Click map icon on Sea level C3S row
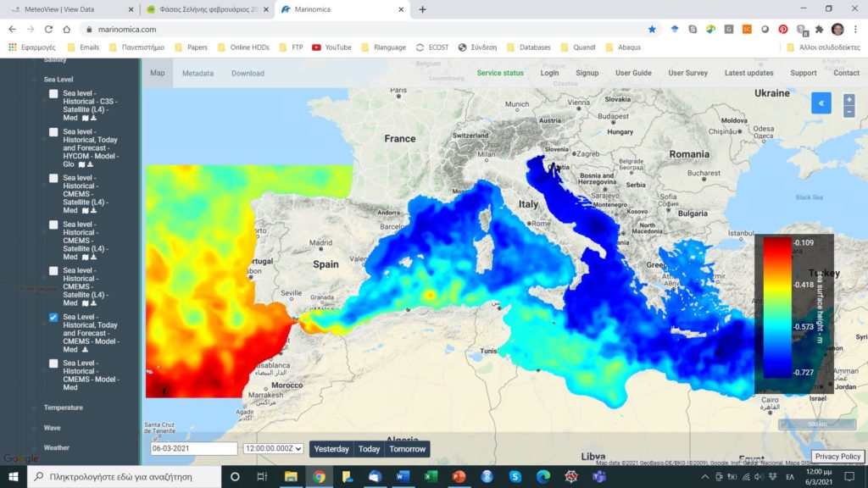Image resolution: width=868 pixels, height=488 pixels. (x=85, y=118)
